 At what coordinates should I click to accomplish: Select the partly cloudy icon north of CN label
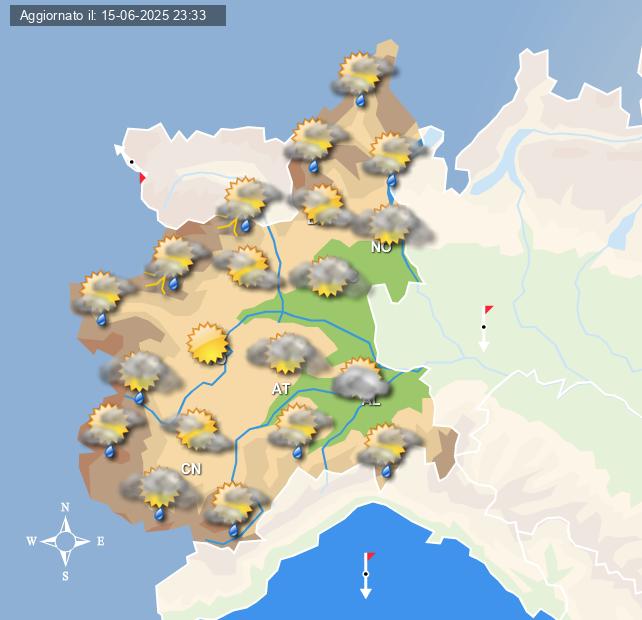pos(198,430)
